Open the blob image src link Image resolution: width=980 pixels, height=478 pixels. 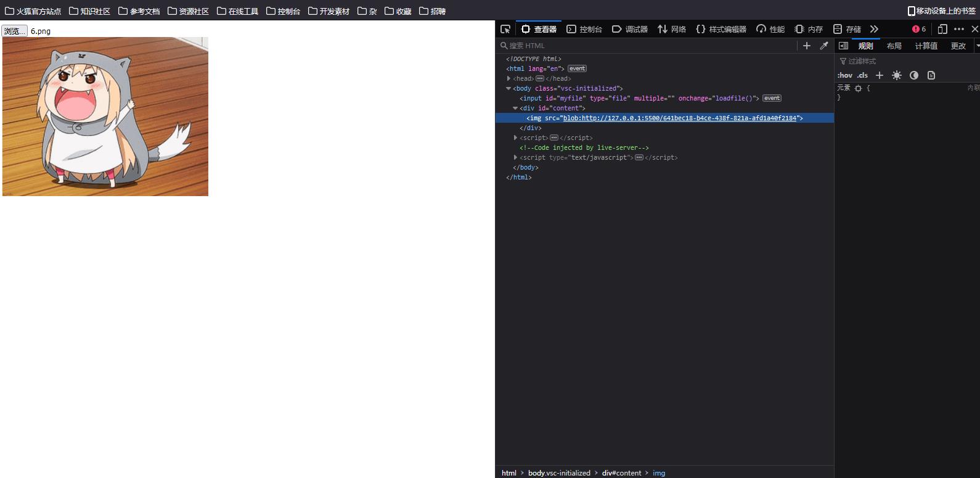[x=680, y=118]
